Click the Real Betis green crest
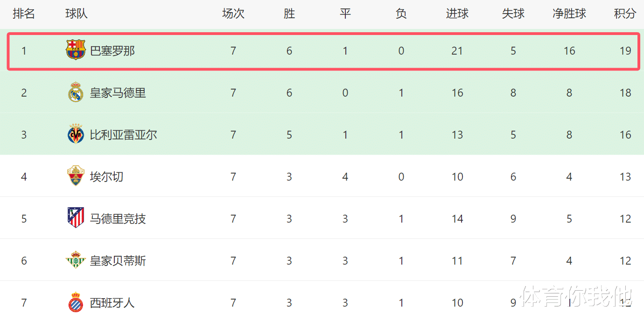The width and height of the screenshot is (644, 322). (x=76, y=260)
